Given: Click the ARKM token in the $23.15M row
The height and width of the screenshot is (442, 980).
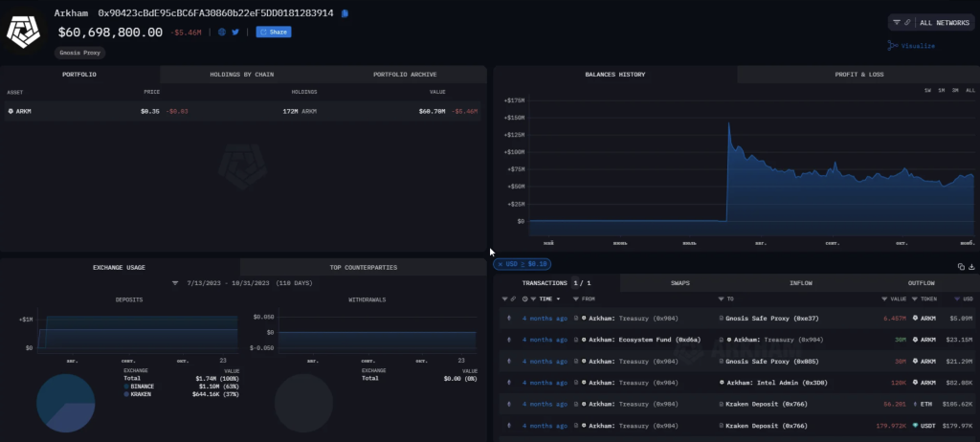Looking at the screenshot, I should coord(924,340).
